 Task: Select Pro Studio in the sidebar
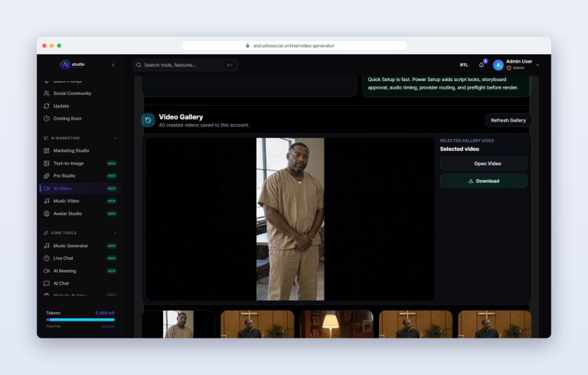[x=64, y=176]
